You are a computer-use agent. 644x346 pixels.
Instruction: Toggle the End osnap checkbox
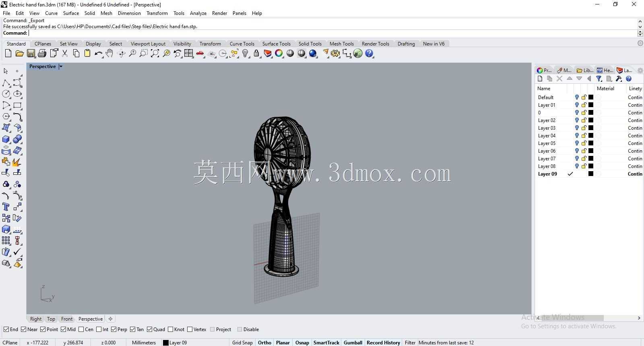click(6, 329)
